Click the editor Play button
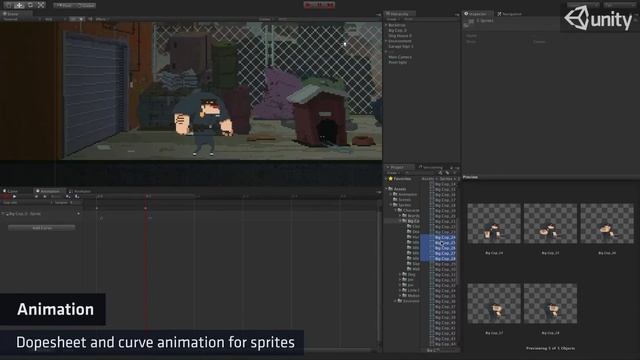This screenshot has width=640, height=360. 309,5
